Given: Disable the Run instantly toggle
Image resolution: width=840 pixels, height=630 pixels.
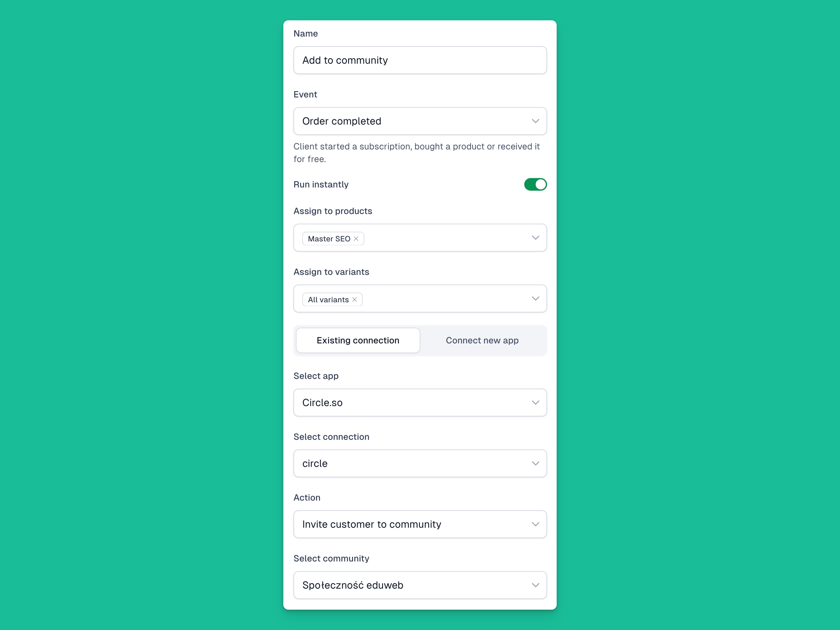Looking at the screenshot, I should coord(535,184).
